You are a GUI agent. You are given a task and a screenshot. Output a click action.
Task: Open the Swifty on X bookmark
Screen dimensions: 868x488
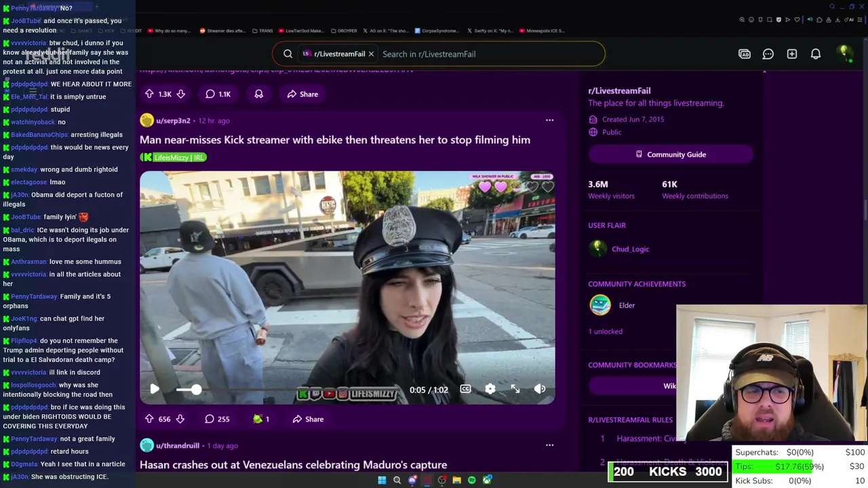[490, 30]
